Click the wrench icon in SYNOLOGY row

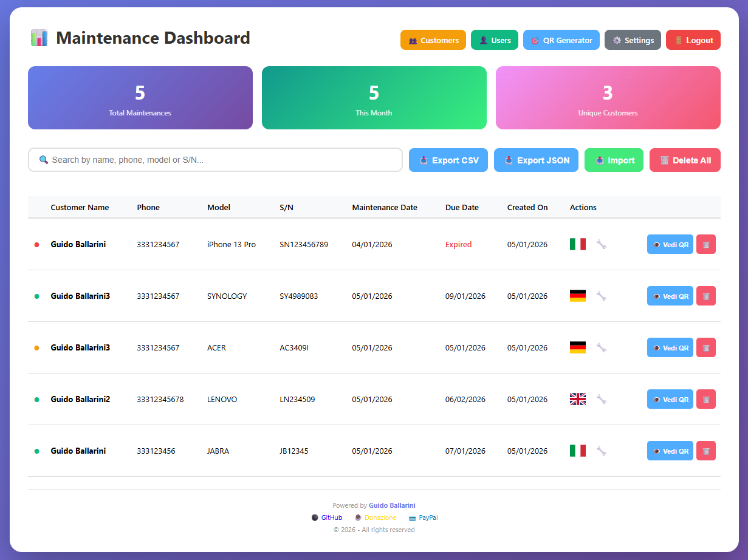[x=602, y=296]
